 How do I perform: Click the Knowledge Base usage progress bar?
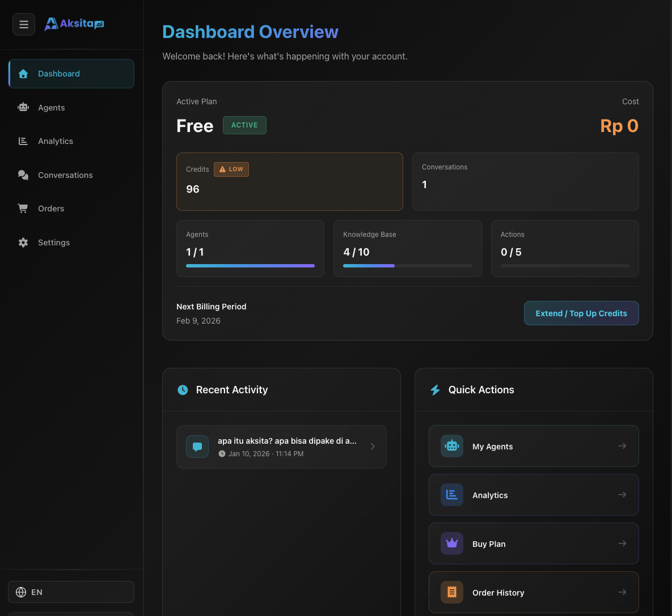407,265
